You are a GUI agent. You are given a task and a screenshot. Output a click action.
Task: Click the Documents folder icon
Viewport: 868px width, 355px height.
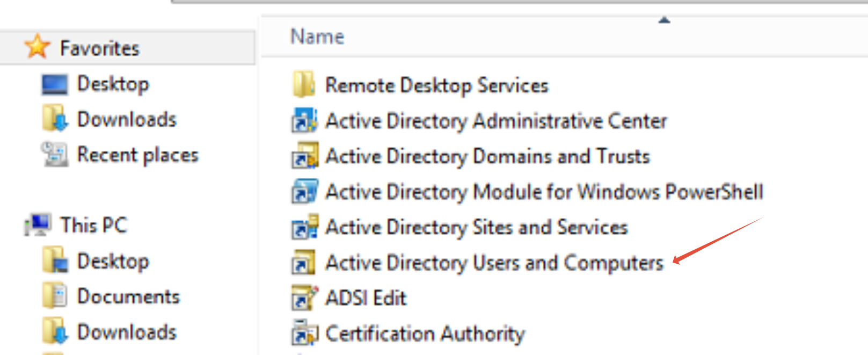coord(55,295)
